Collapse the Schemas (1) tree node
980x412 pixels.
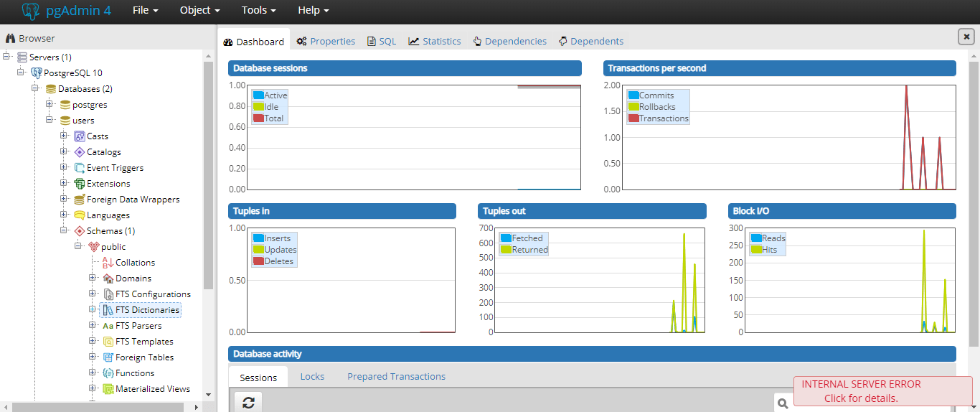64,231
